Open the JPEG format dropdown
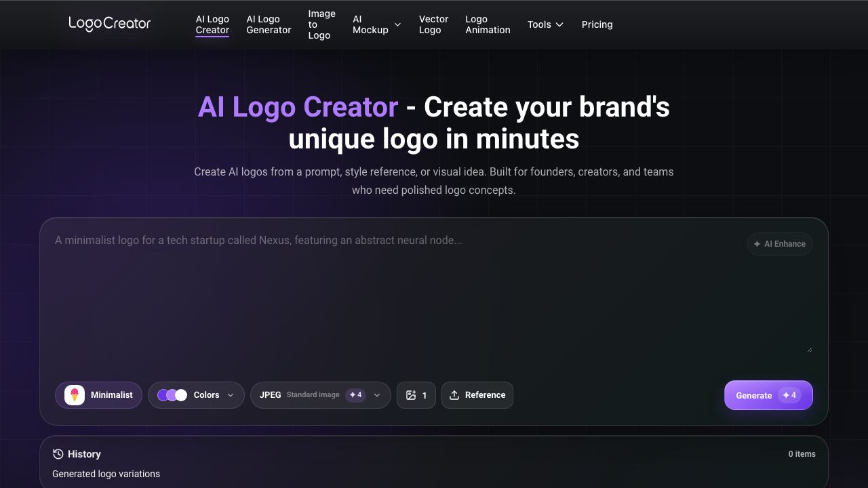Viewport: 868px width, 488px height. (321, 395)
